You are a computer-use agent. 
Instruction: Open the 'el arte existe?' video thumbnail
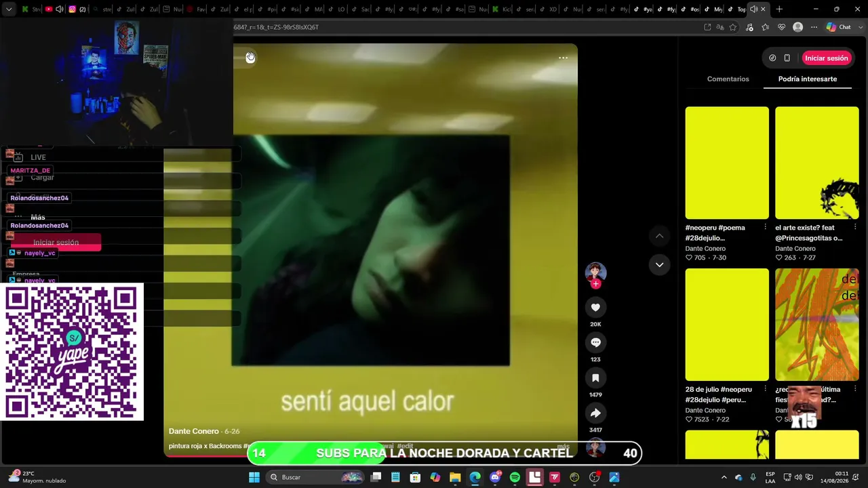(x=817, y=163)
